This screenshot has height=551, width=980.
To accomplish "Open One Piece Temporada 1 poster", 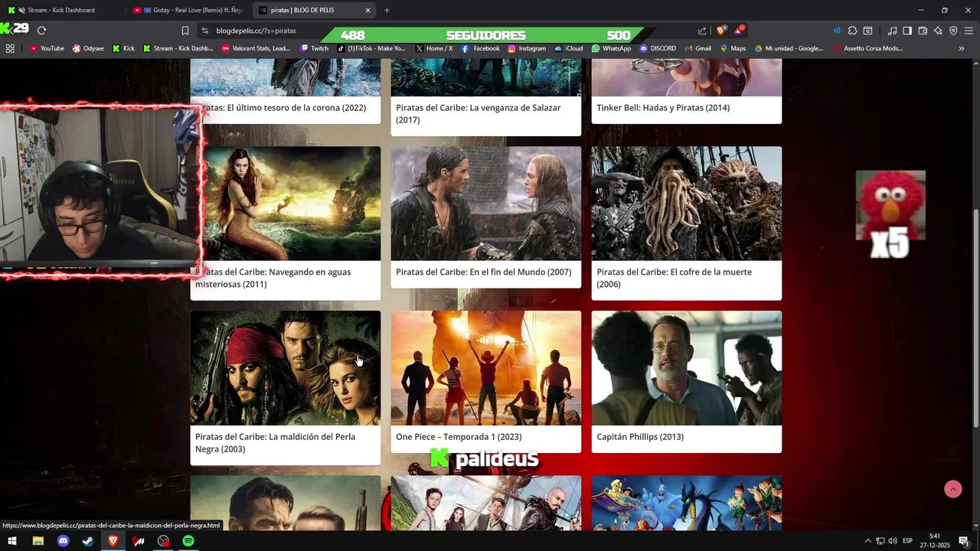I will tap(486, 368).
